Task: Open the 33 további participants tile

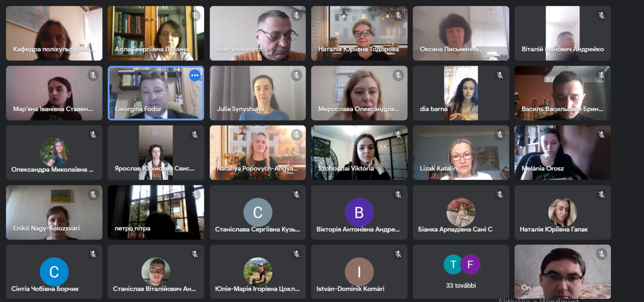Action: tap(461, 271)
